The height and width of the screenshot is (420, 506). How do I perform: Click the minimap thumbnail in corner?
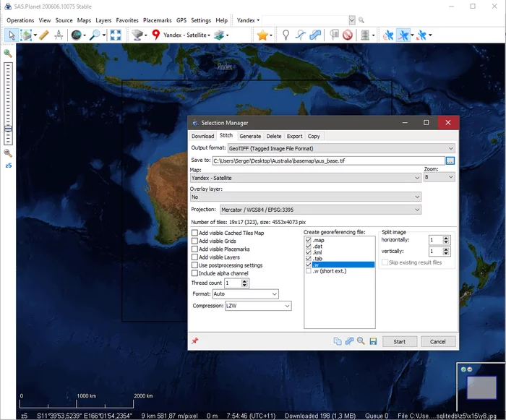coord(481,387)
